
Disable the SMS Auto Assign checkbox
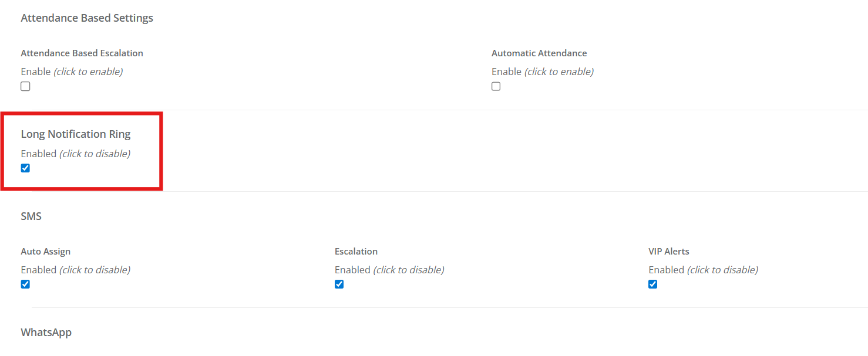[x=25, y=284]
